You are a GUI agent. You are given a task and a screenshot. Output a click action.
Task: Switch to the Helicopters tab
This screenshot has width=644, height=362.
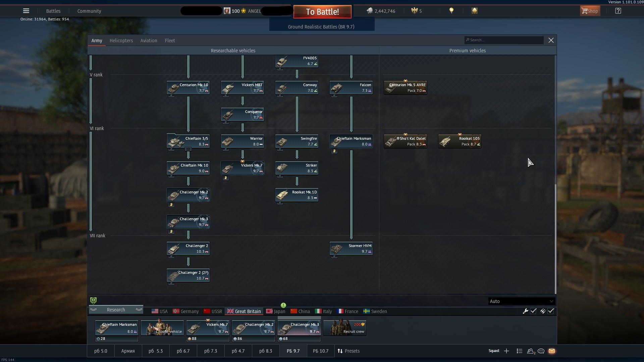tap(121, 41)
